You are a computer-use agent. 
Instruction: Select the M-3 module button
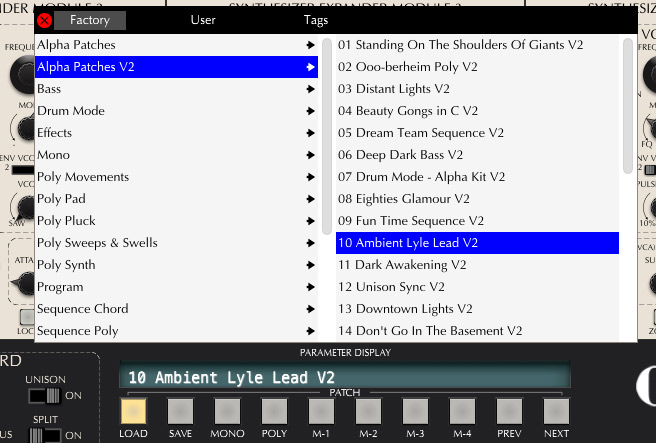[415, 411]
